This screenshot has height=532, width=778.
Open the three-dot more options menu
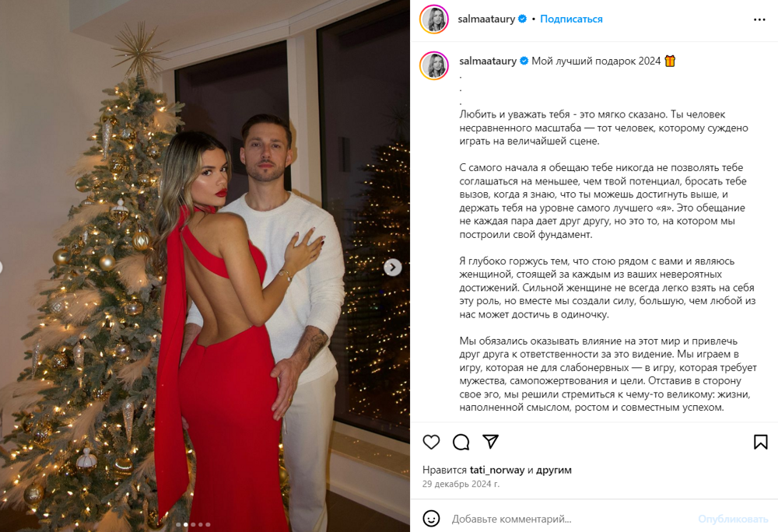[x=759, y=19]
